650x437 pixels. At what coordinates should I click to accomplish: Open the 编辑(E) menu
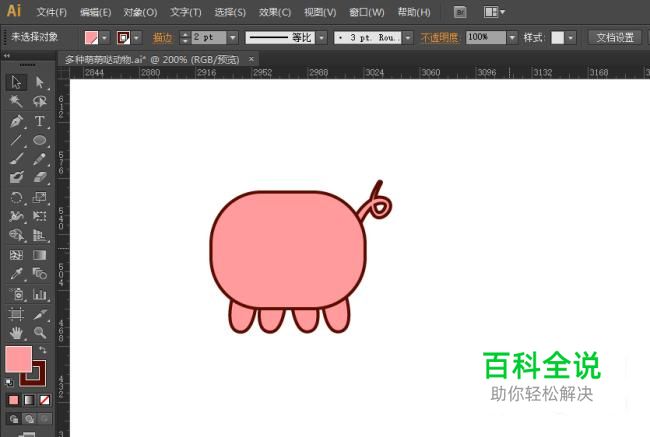click(95, 12)
